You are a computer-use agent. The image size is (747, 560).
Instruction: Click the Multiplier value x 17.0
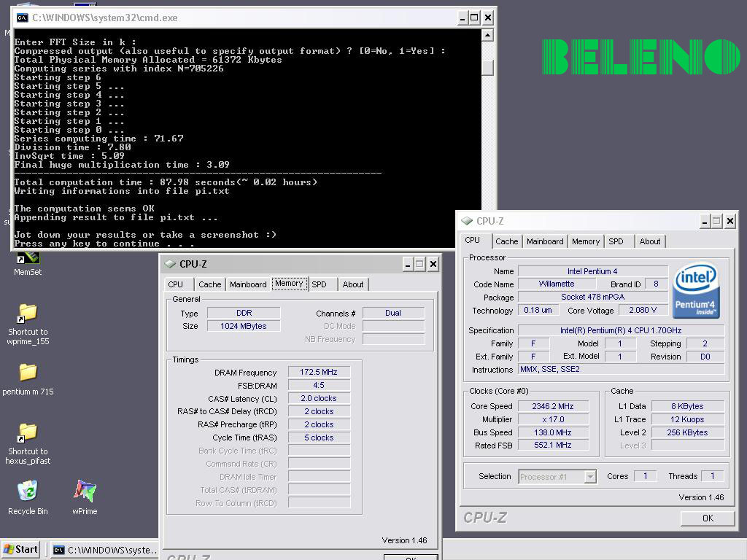553,419
